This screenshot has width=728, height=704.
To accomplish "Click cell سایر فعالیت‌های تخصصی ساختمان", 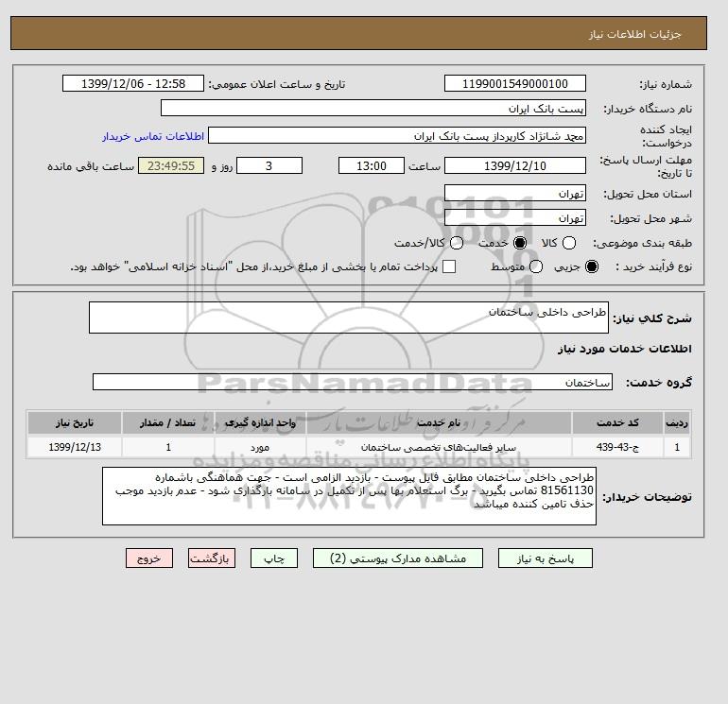I will [x=439, y=447].
